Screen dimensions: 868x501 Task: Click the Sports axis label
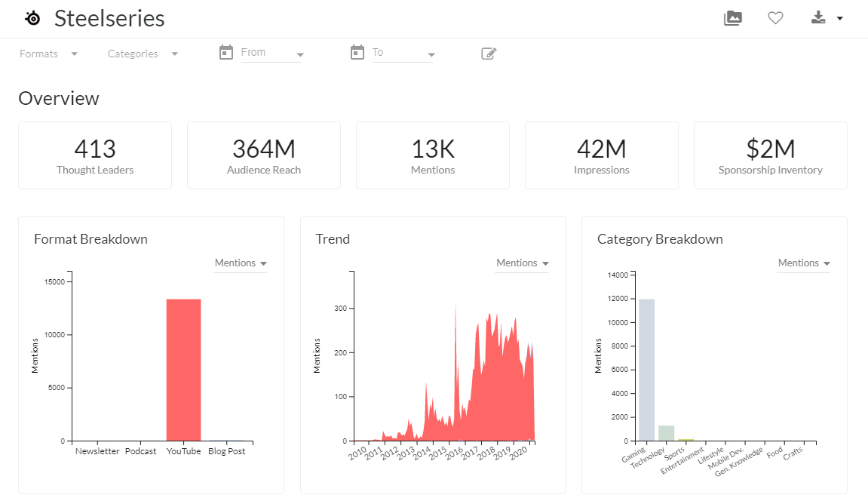(675, 453)
